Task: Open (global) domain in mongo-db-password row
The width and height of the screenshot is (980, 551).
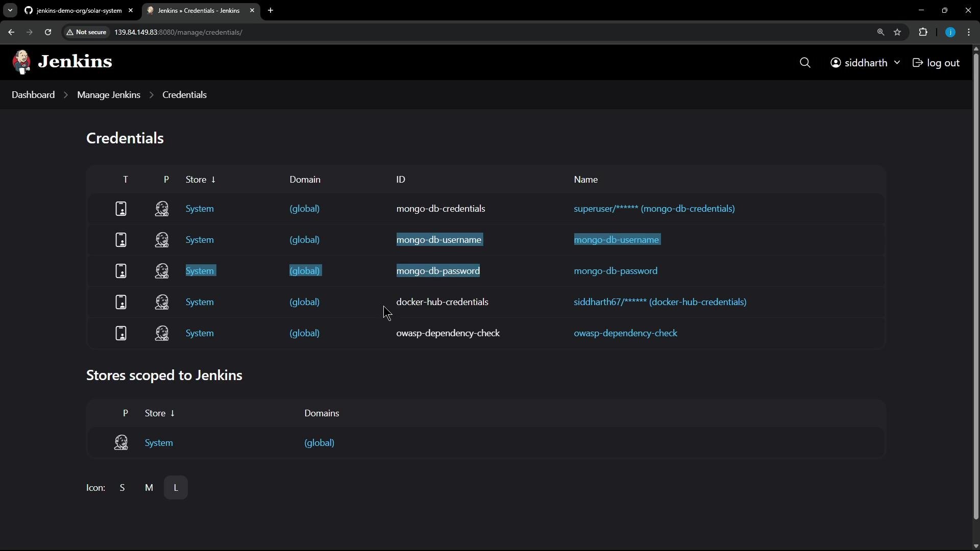Action: pyautogui.click(x=305, y=271)
